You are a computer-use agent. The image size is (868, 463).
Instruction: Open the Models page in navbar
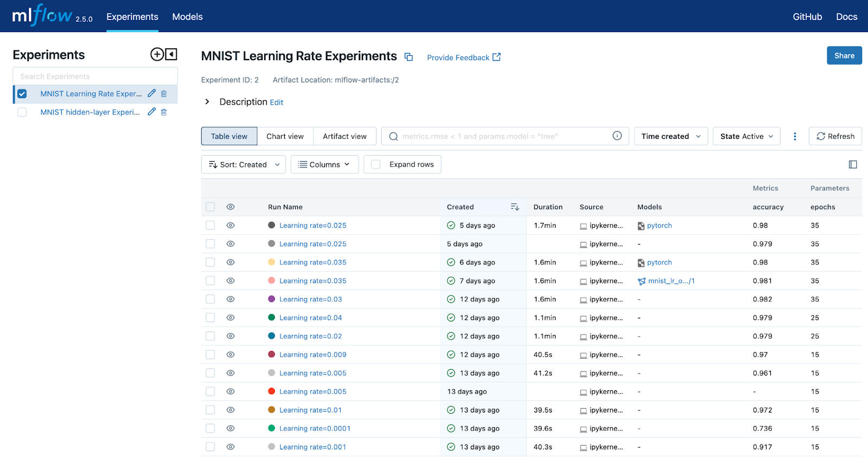click(187, 17)
